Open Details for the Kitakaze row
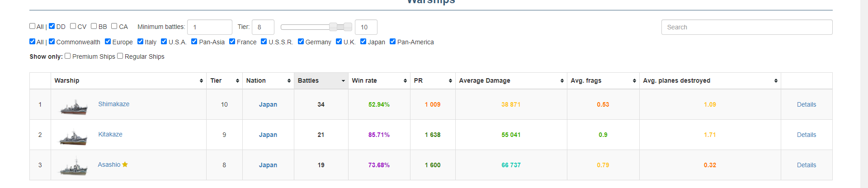 [x=806, y=135]
